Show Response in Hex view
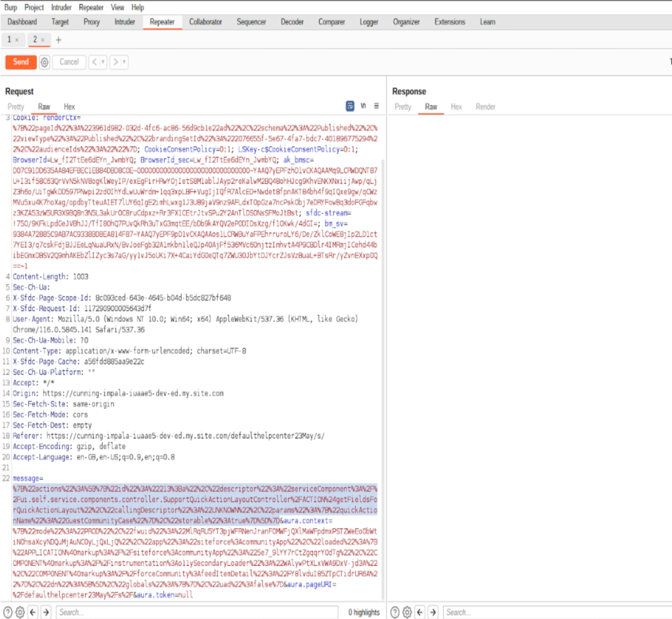Screen dimensions: 672x619 [x=457, y=107]
